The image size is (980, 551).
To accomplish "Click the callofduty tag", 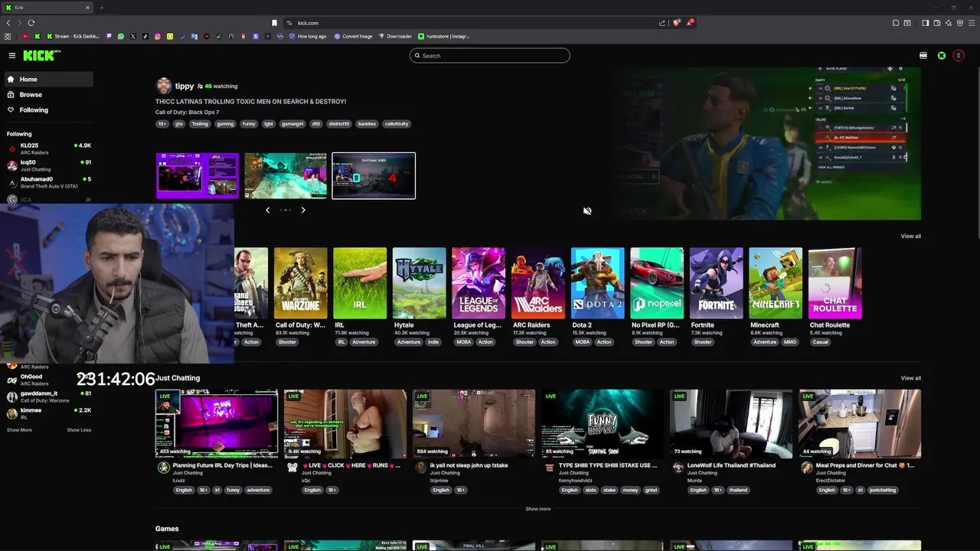I will point(397,124).
